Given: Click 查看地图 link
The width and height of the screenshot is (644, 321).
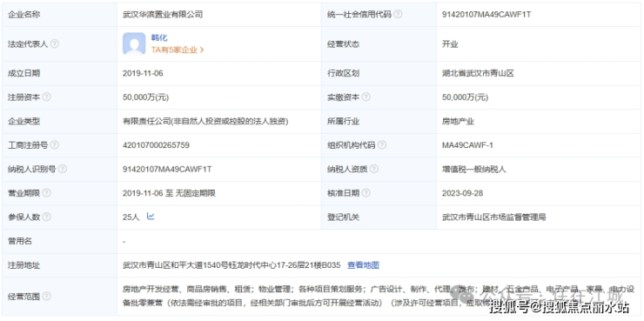Looking at the screenshot, I should pyautogui.click(x=363, y=265).
